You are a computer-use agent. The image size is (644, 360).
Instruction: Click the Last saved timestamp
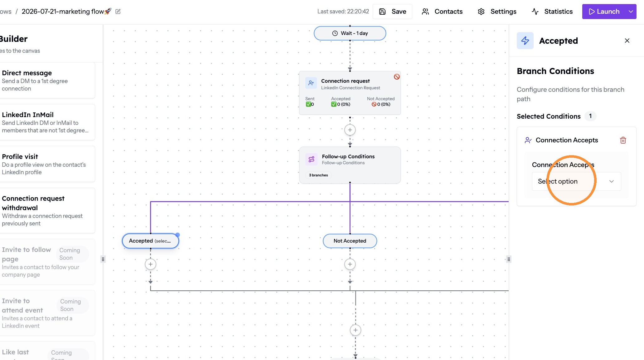(x=343, y=12)
